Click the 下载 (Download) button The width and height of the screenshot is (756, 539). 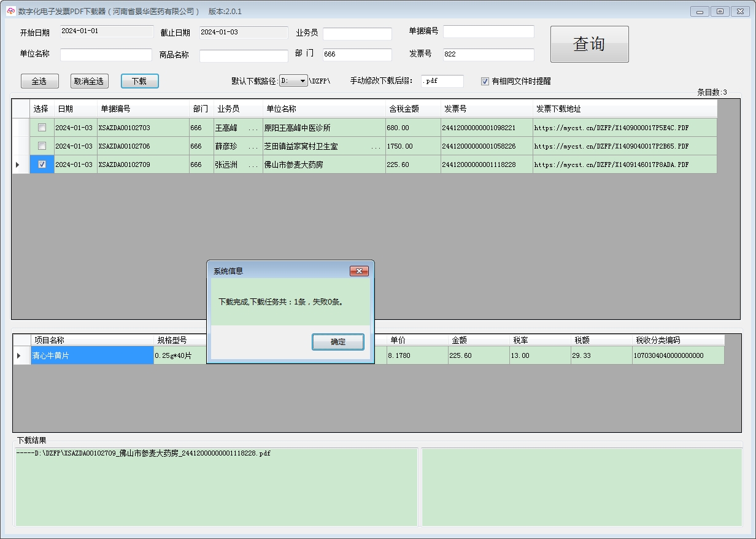click(x=139, y=80)
